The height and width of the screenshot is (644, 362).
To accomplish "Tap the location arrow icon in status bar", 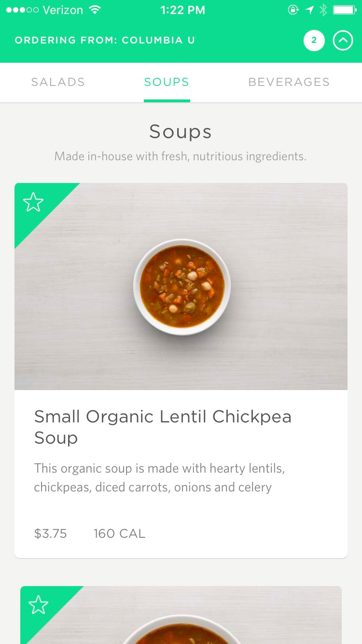I will click(x=309, y=10).
